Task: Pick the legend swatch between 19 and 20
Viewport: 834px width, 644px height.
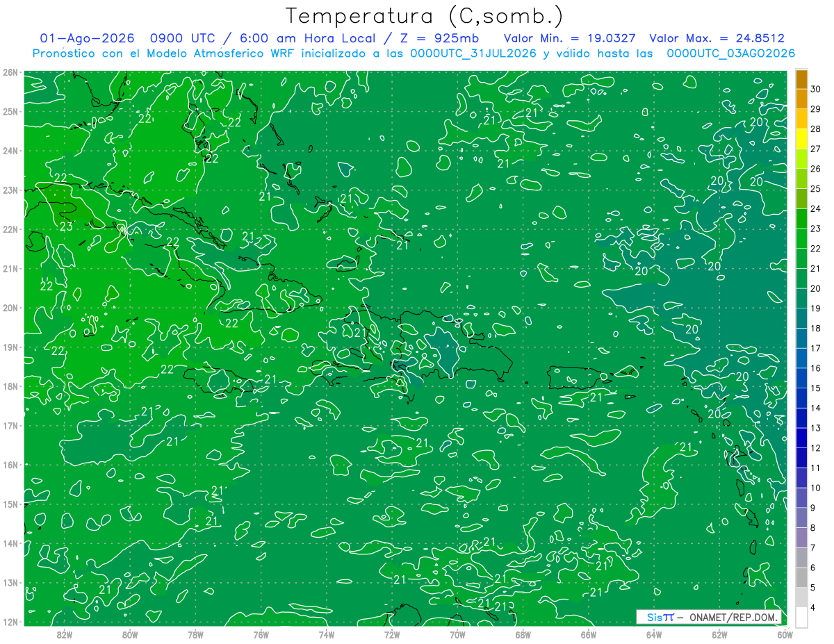Action: pyautogui.click(x=801, y=299)
